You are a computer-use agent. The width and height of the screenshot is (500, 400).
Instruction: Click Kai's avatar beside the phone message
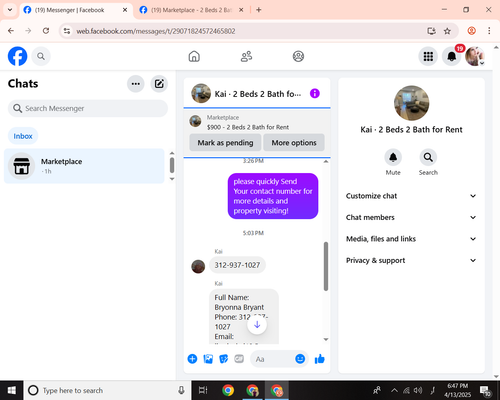coord(198,267)
